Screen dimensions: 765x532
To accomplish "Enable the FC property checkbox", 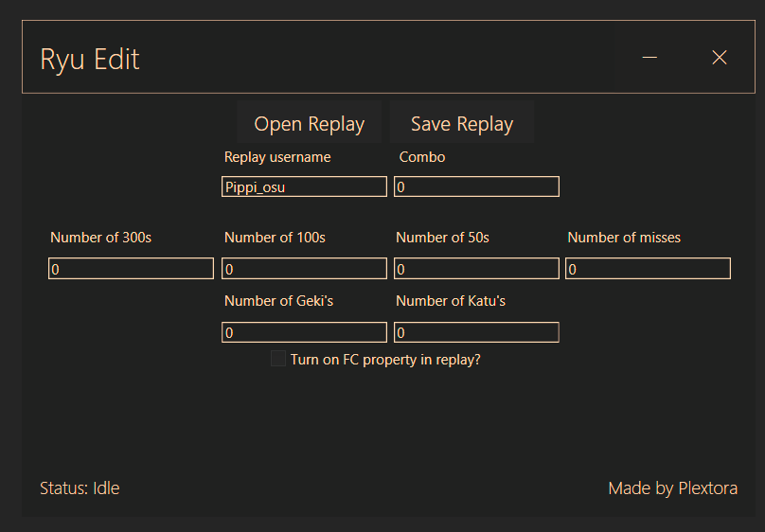I will click(278, 359).
